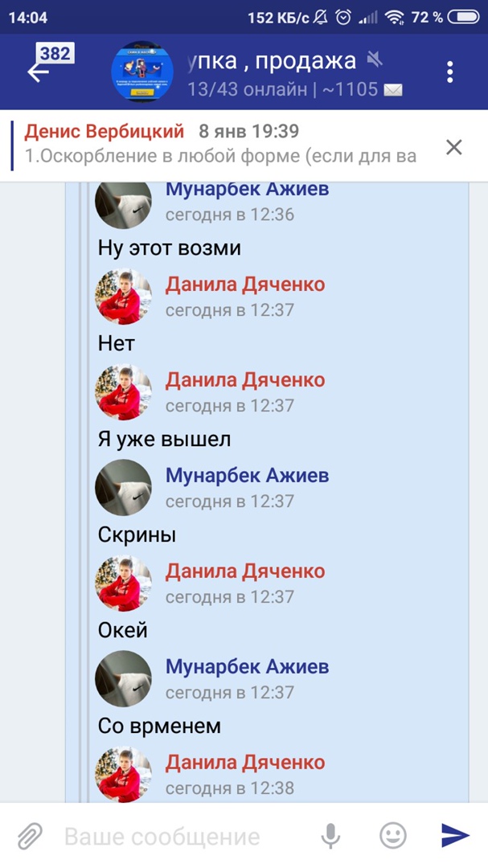Tap the '13/43 онлайн' members status text
The image size is (488, 868).
(x=247, y=90)
